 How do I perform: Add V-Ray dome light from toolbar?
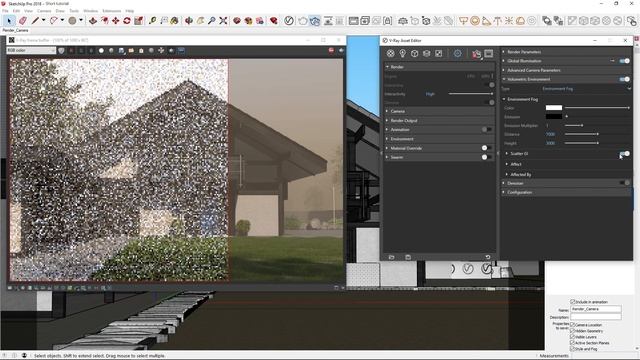[x=520, y=20]
